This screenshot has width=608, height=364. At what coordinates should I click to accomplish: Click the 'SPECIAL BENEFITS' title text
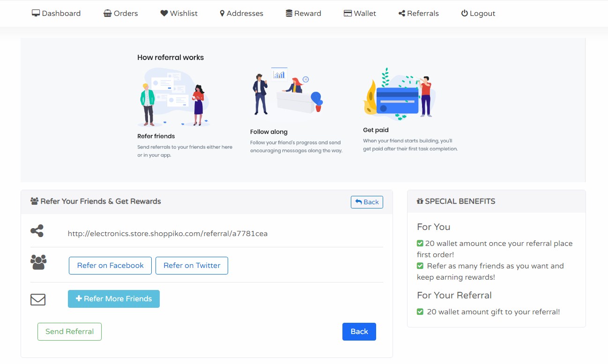pos(460,201)
